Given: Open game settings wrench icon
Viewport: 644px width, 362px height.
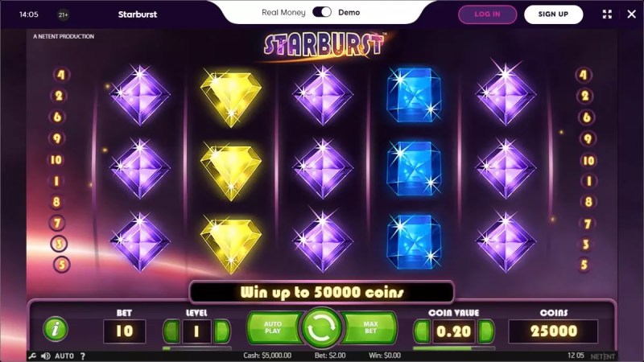Looking at the screenshot, I should pyautogui.click(x=32, y=356).
